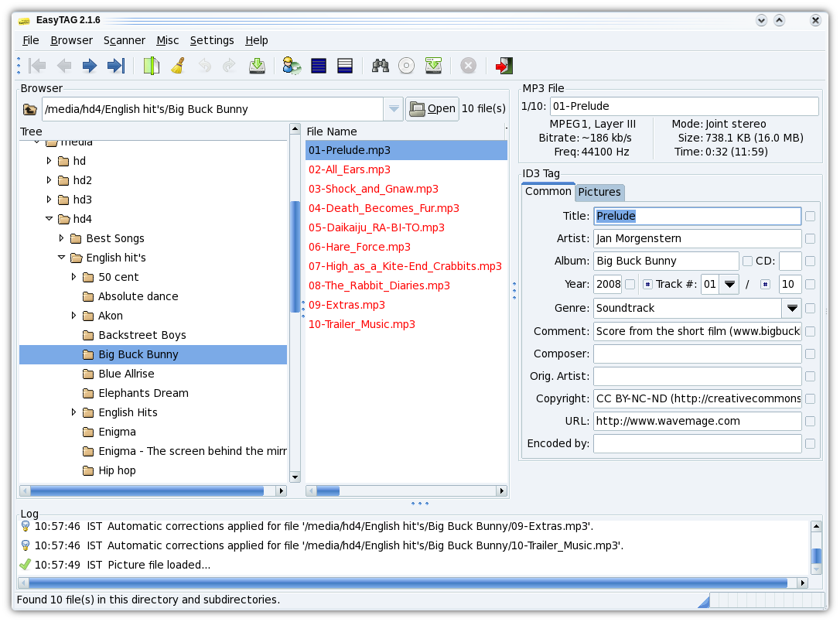The image size is (840, 622).
Task: Toggle the checkbox next to Genre field
Action: [x=810, y=309]
